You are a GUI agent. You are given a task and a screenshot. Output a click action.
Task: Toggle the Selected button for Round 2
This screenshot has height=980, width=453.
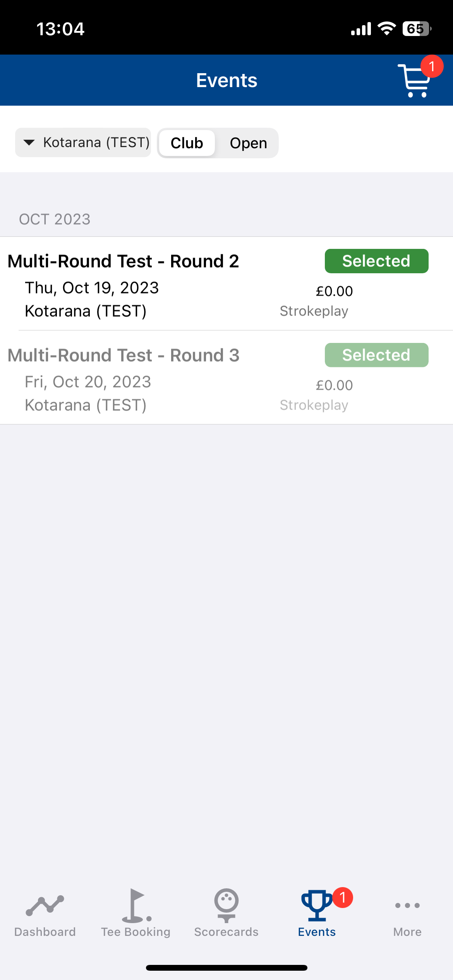[x=376, y=261]
